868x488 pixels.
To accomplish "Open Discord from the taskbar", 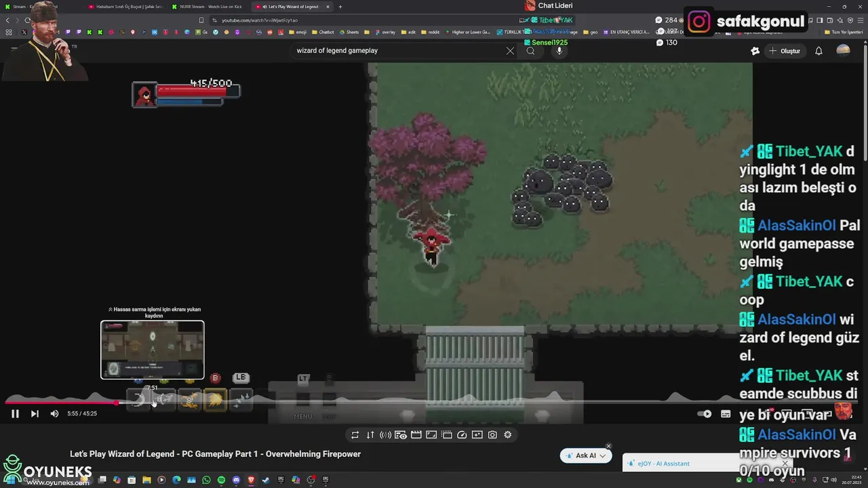I will tap(236, 480).
